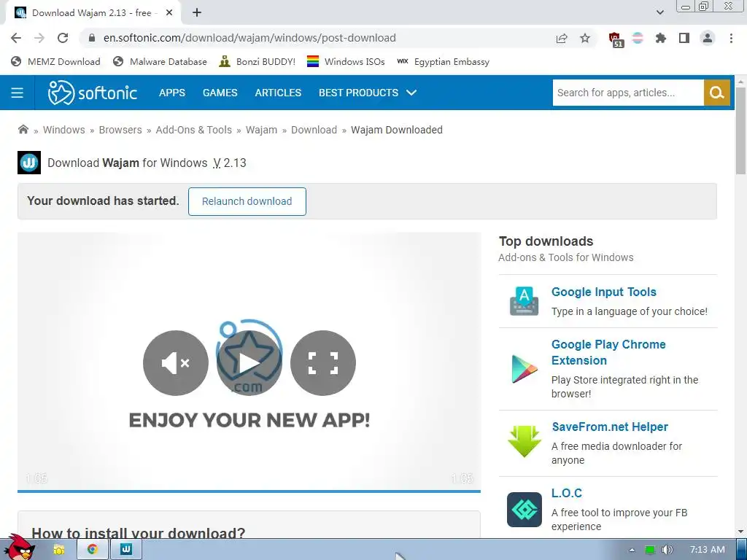Open the SaveFrom.net Helper green arrow icon
This screenshot has height=560, width=747.
point(524,441)
